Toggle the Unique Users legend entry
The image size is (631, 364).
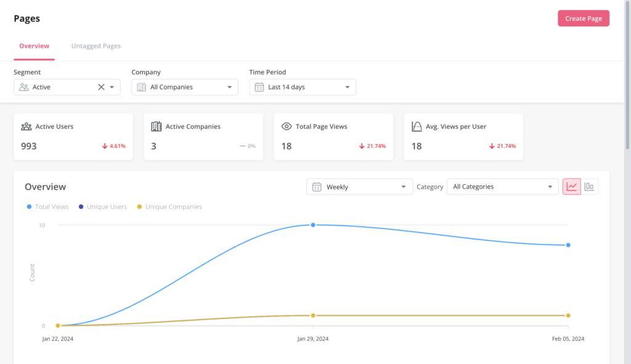(x=103, y=206)
